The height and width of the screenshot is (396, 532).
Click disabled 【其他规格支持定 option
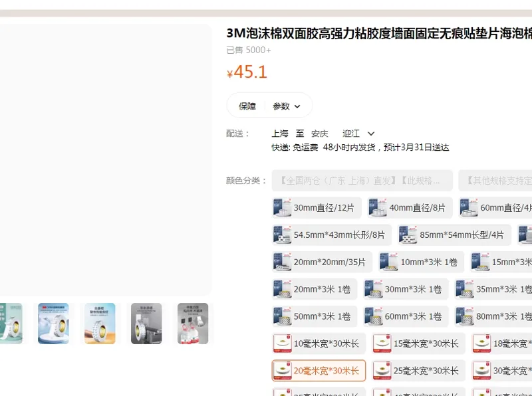(495, 181)
